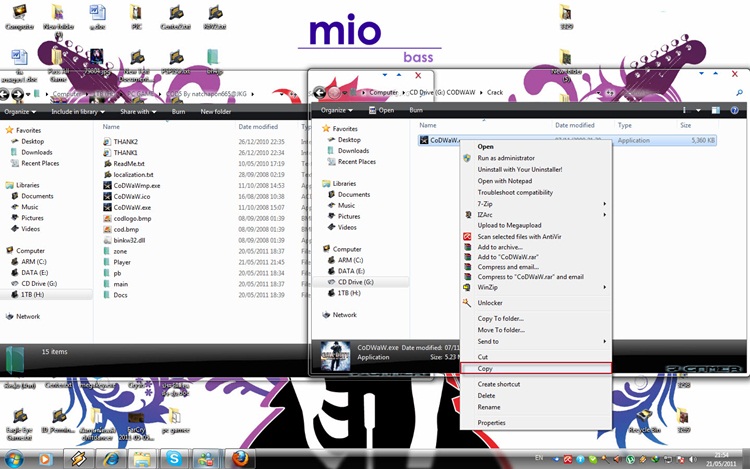Click the Back arrow in the Crack window

pyautogui.click(x=320, y=92)
